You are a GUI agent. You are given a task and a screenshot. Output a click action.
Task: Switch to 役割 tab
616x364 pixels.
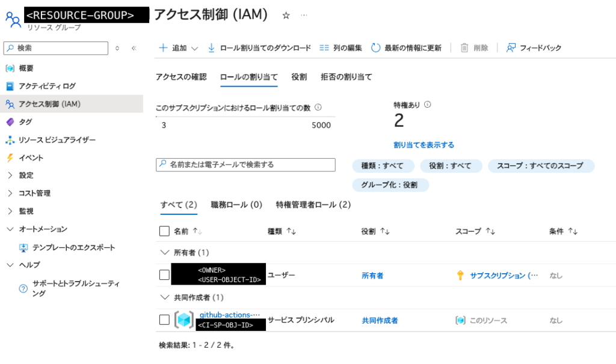pyautogui.click(x=300, y=77)
